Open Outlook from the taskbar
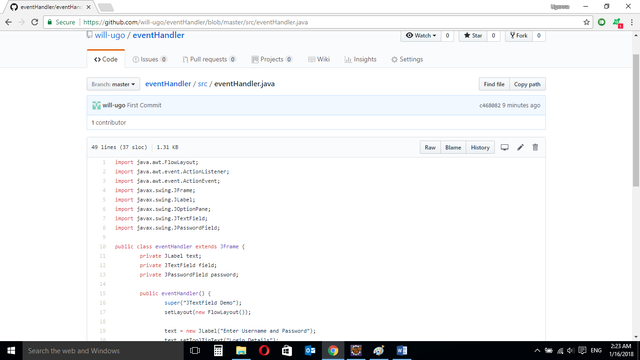Viewport: 640px width, 360px height. point(310,351)
